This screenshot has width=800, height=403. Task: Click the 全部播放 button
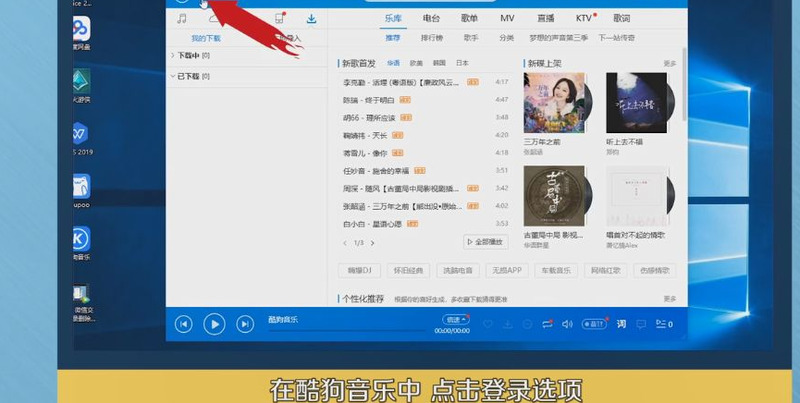tap(486, 242)
